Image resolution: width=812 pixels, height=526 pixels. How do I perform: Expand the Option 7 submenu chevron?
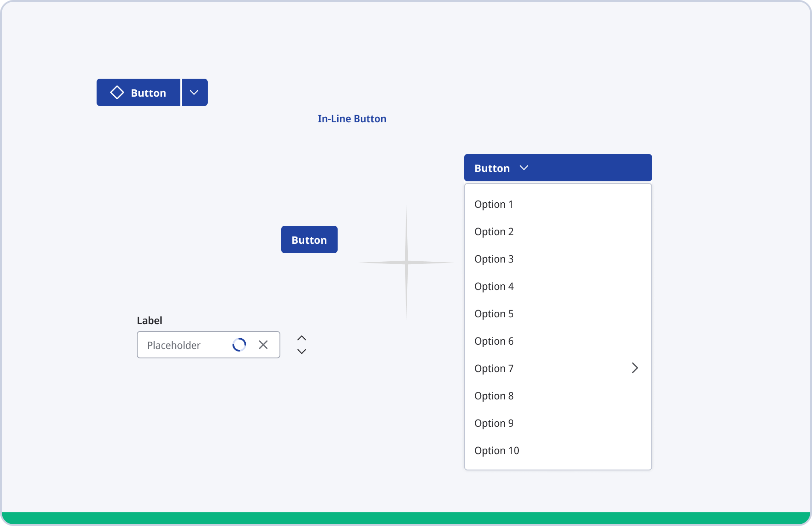coord(635,368)
